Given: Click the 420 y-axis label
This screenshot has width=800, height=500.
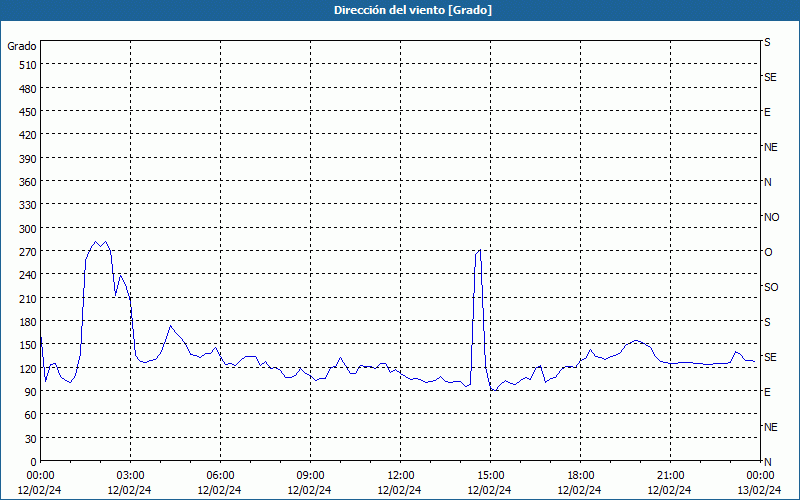Looking at the screenshot, I should point(28,135).
